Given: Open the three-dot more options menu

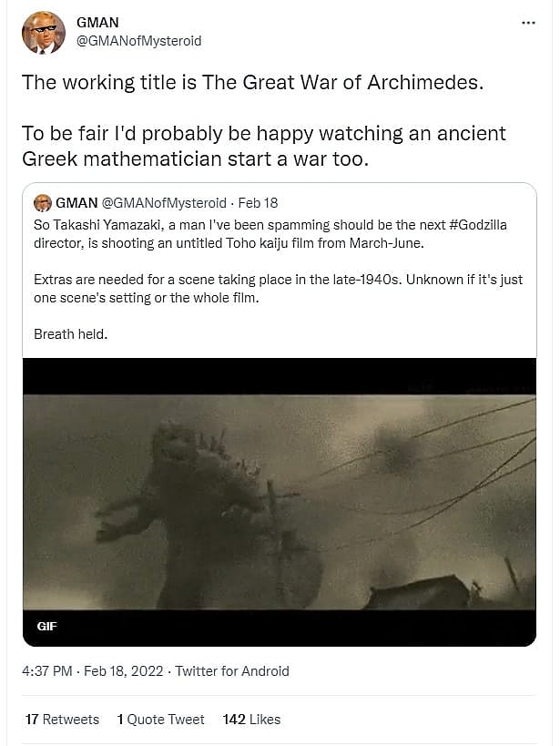Looking at the screenshot, I should coord(528,23).
